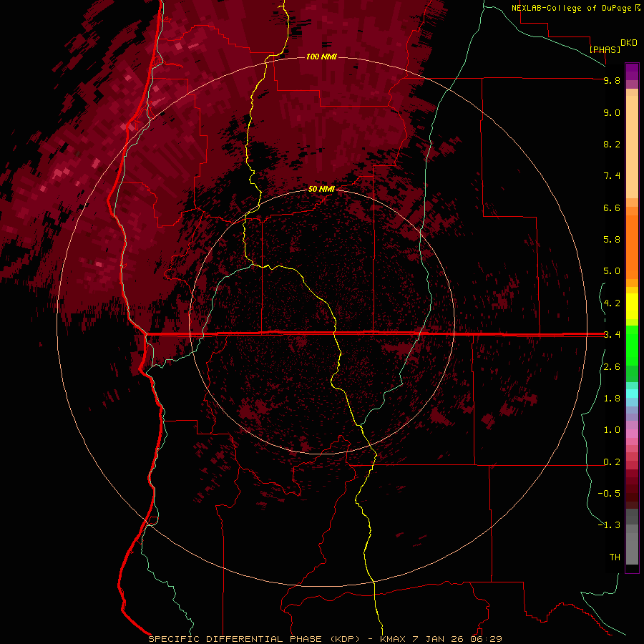Click the NEXLAB-College of DuPage credit text
Viewport: 644px width, 644px height.
click(x=571, y=8)
